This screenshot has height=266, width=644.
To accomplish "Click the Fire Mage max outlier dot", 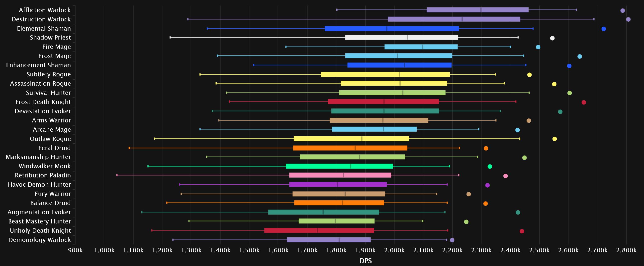I will pyautogui.click(x=538, y=47).
